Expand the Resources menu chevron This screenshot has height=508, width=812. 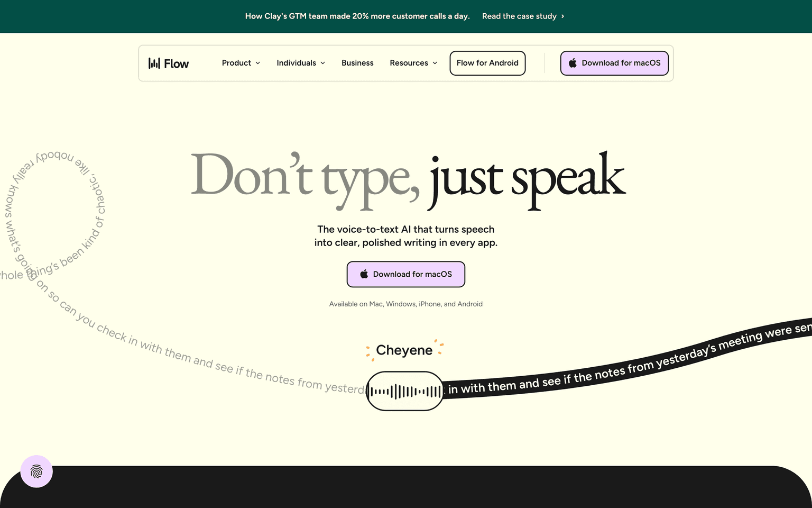click(x=435, y=63)
